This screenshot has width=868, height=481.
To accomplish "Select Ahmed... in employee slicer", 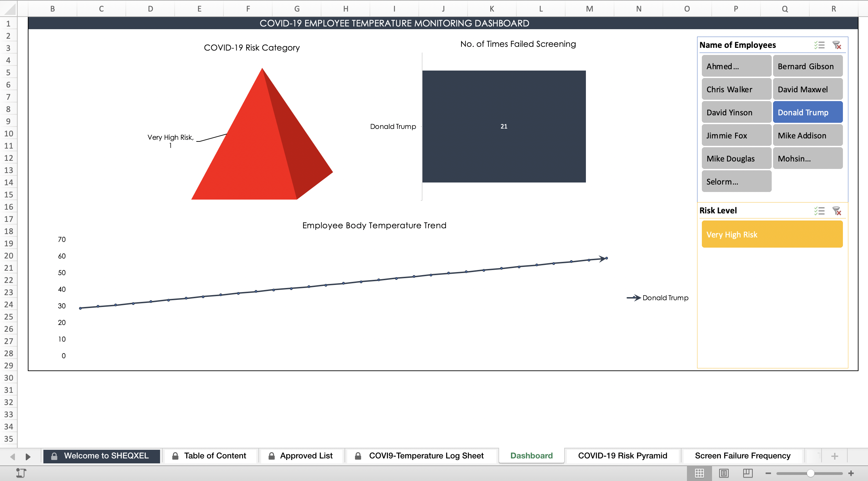I will (x=736, y=66).
